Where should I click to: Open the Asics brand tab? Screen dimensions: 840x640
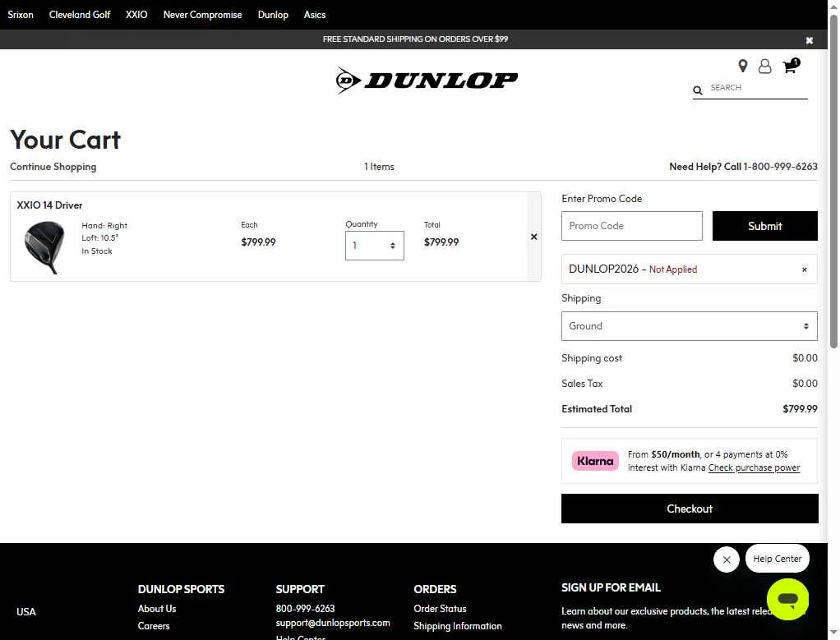315,15
